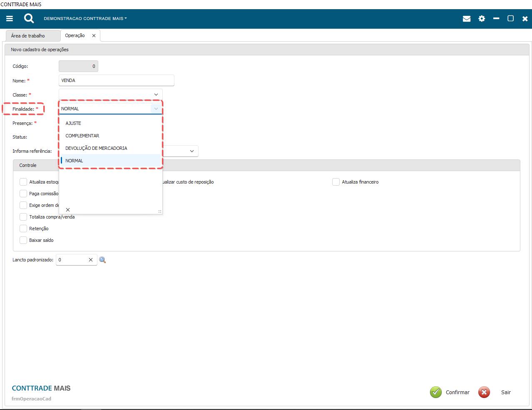Check the Retenção checkbox
532x410 pixels.
[23, 229]
